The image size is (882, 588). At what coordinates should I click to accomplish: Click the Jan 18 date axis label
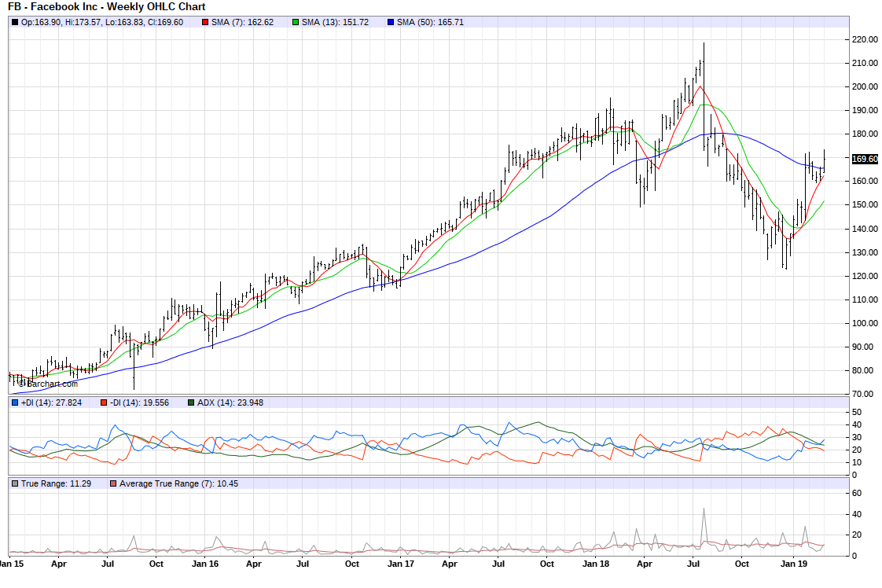pyautogui.click(x=596, y=564)
